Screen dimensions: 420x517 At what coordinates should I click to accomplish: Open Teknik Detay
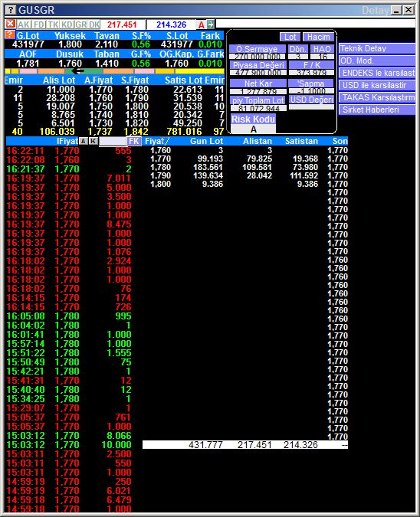click(377, 48)
